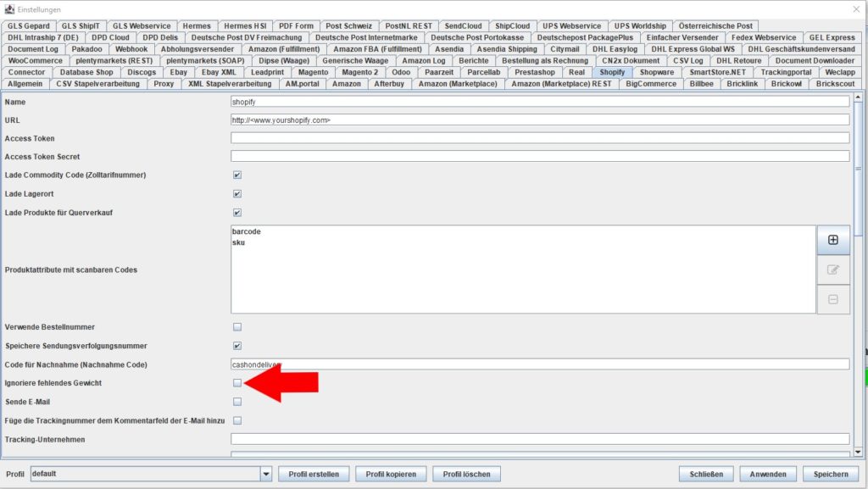Enable Sende E-Mail checkbox
The width and height of the screenshot is (868, 489).
tap(237, 402)
